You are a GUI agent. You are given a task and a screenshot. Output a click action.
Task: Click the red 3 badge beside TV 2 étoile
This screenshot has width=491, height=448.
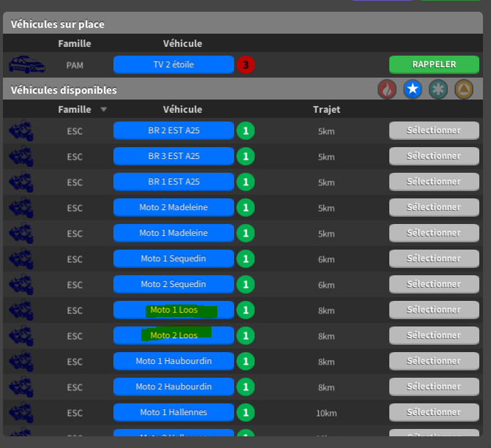(x=245, y=65)
